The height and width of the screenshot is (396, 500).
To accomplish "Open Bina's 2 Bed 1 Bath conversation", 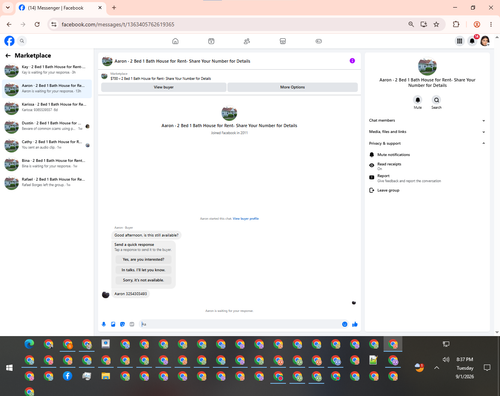I will coord(47,163).
